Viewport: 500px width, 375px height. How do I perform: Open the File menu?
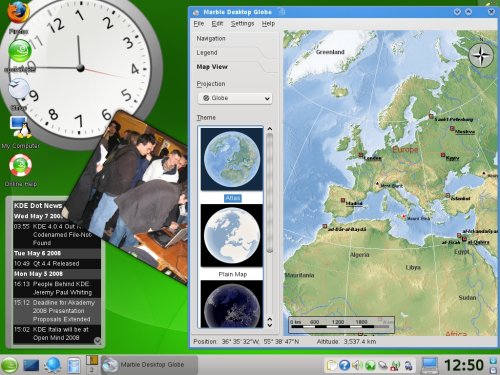199,24
